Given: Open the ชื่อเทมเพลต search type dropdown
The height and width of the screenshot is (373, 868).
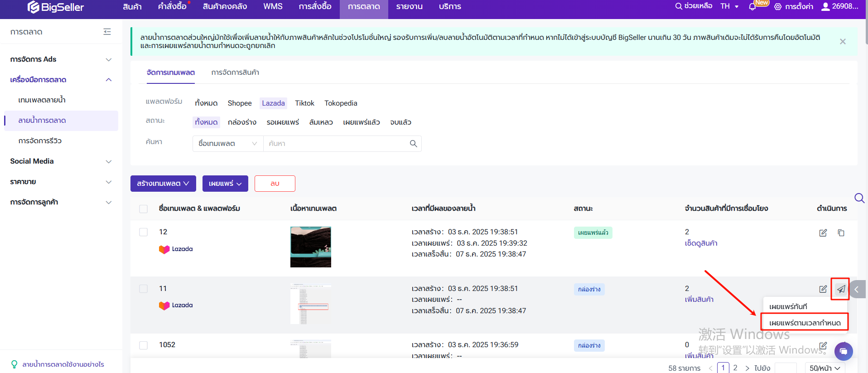Looking at the screenshot, I should (x=227, y=144).
